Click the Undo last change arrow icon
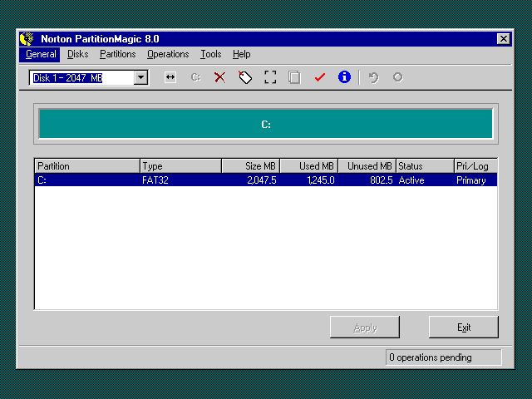The height and width of the screenshot is (399, 532). [x=373, y=77]
